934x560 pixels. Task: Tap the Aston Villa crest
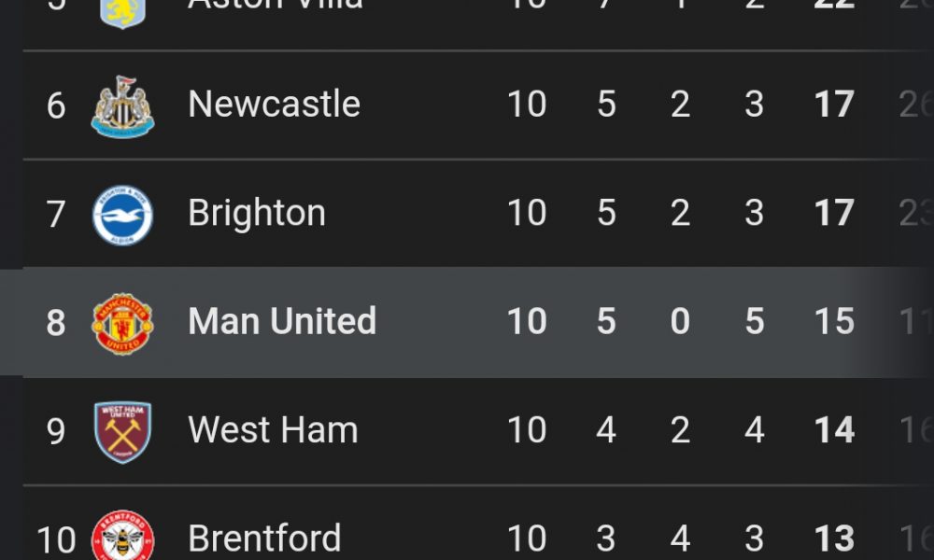point(122,11)
